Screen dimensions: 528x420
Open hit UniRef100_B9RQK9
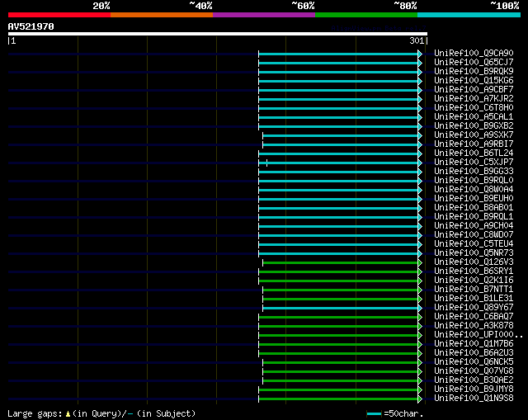474,72
